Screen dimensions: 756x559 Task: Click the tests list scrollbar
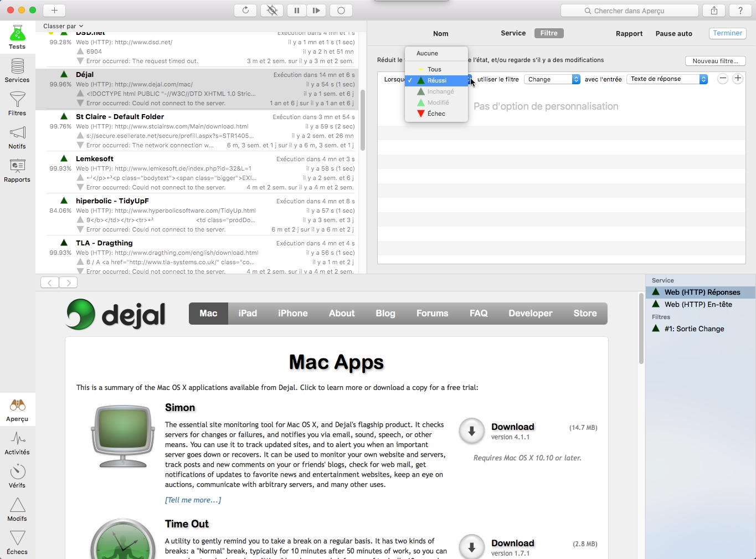click(363, 120)
